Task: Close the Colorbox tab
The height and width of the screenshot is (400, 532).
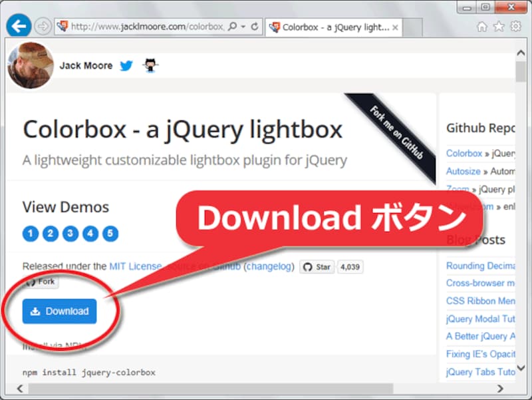Action: coord(395,27)
